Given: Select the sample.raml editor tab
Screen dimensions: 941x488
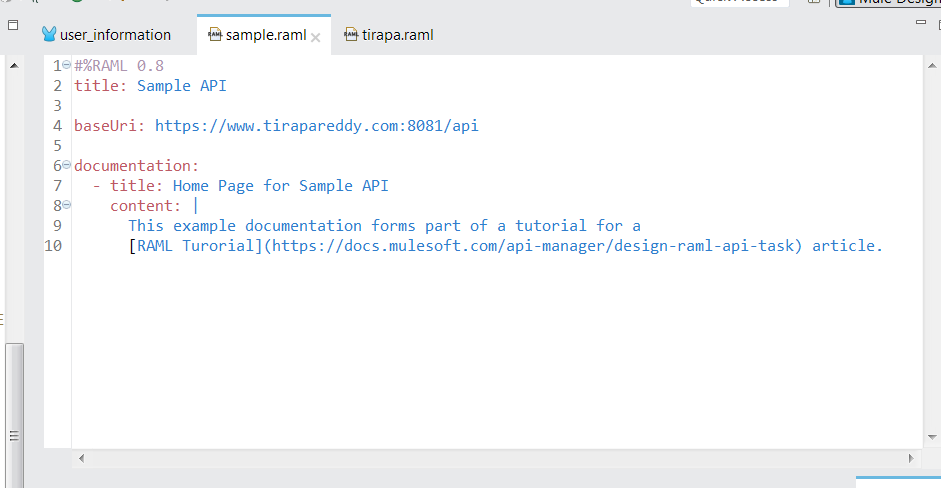Looking at the screenshot, I should (x=264, y=35).
